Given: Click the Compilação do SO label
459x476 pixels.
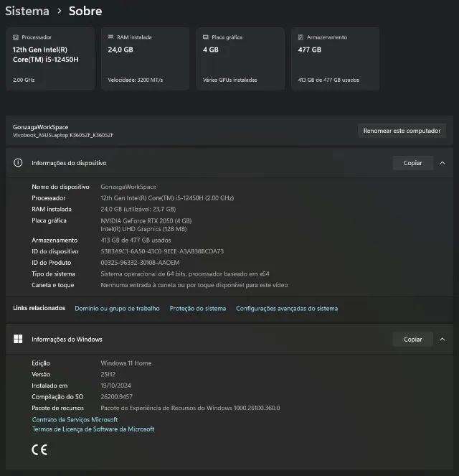Looking at the screenshot, I should coord(57,397).
